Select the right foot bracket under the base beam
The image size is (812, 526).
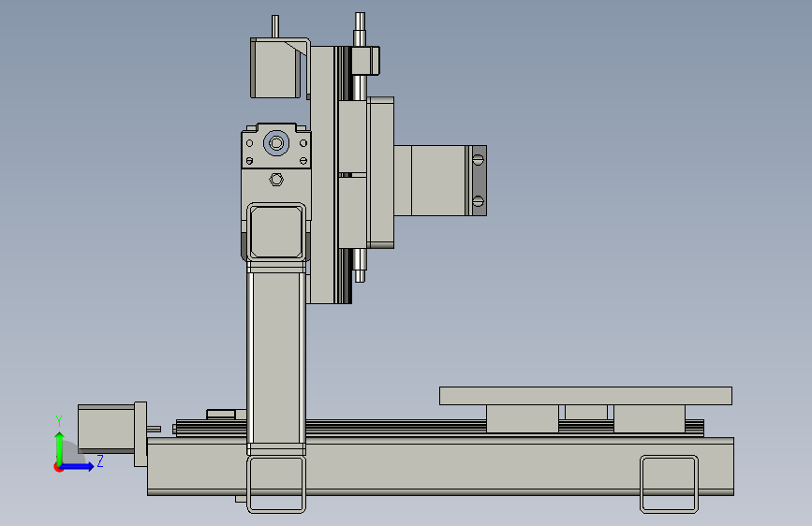(669, 484)
